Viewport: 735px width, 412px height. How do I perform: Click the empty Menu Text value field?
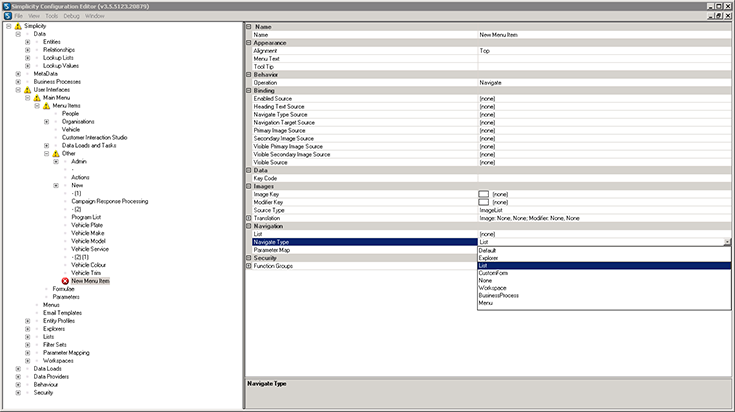point(604,59)
